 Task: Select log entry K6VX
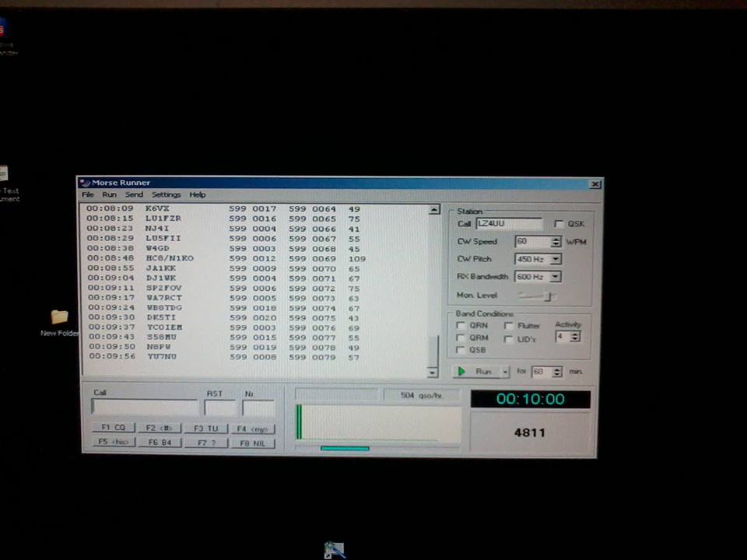223,208
